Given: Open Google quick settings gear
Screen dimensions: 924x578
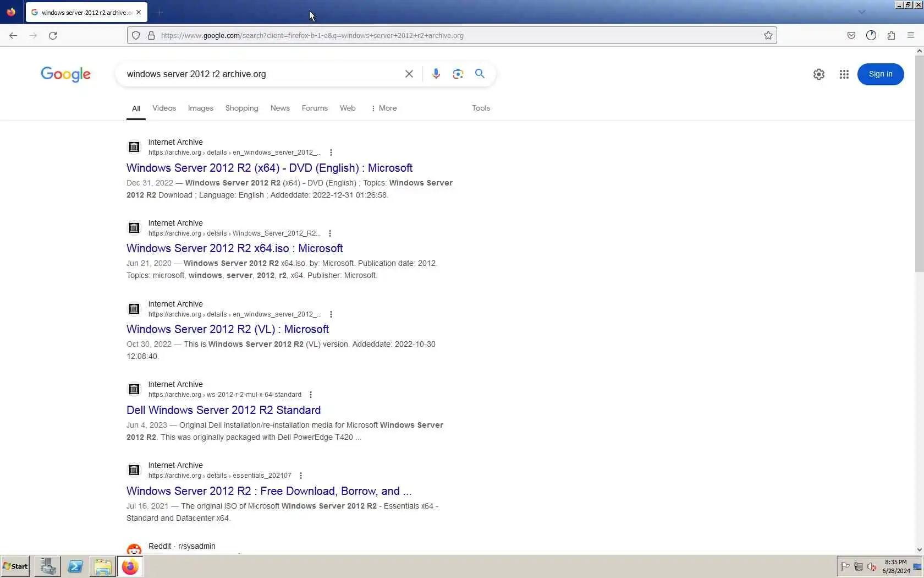Looking at the screenshot, I should (819, 74).
